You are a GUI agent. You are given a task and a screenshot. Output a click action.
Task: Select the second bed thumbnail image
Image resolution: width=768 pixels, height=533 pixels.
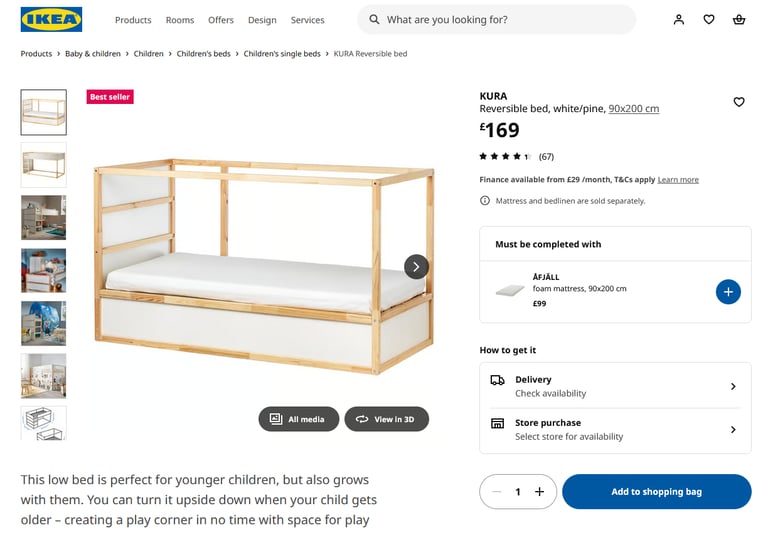(44, 164)
